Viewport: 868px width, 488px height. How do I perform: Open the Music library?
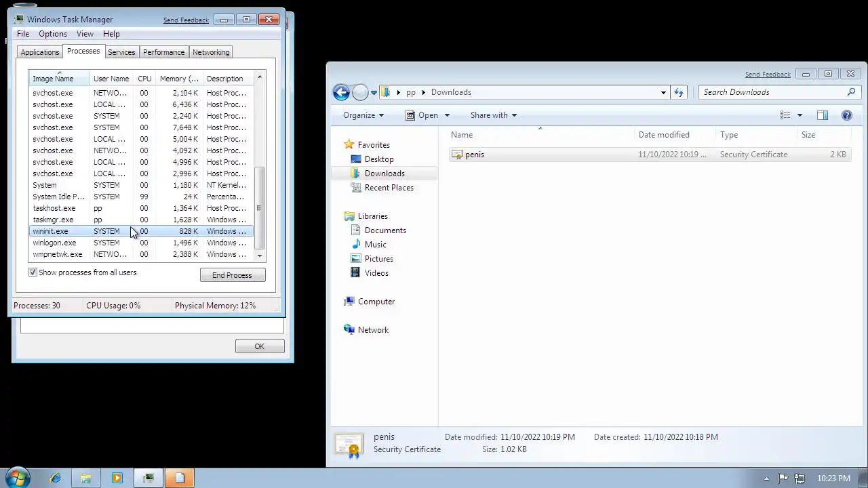coord(376,245)
